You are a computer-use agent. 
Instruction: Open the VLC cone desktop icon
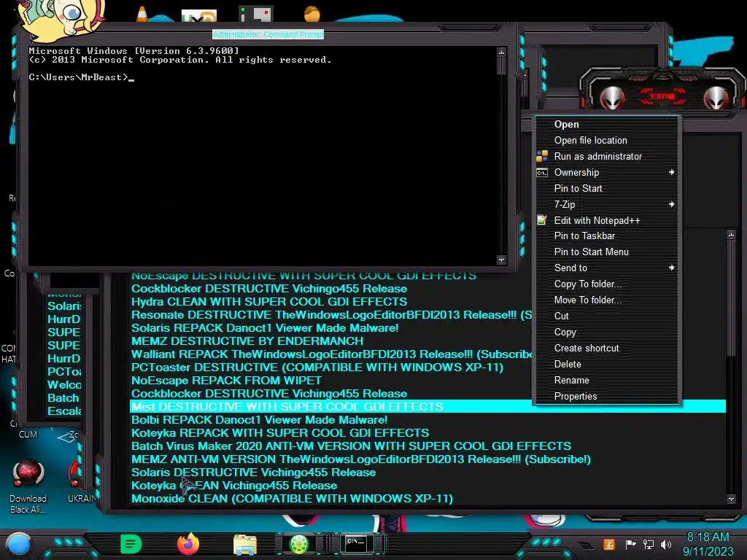142,15
